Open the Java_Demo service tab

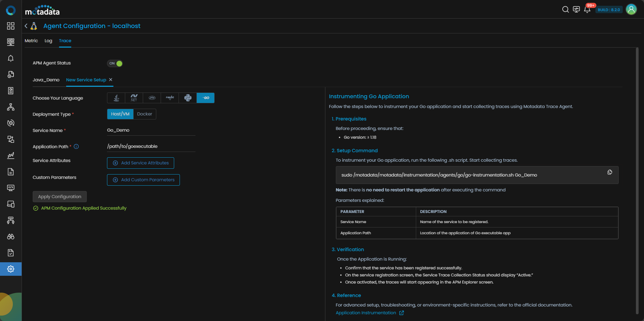[x=46, y=80]
